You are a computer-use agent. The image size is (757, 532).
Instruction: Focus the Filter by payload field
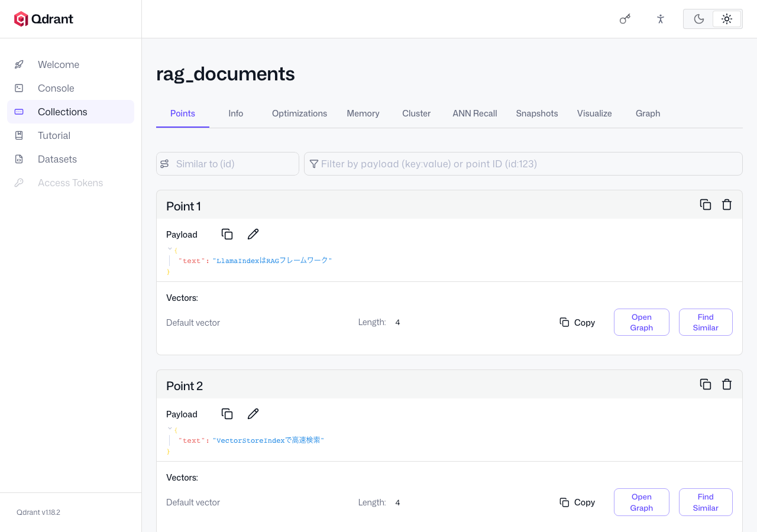(x=523, y=164)
